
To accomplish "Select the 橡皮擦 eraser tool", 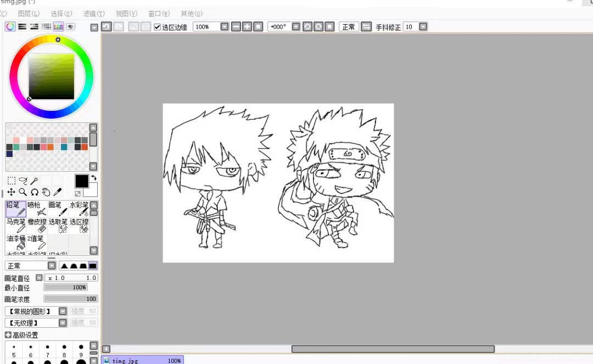I will 37,226.
